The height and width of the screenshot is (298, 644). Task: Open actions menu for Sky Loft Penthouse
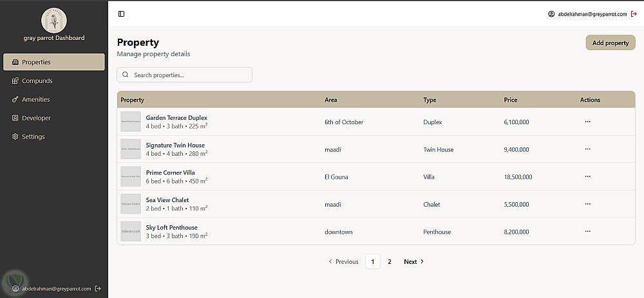pos(587,231)
